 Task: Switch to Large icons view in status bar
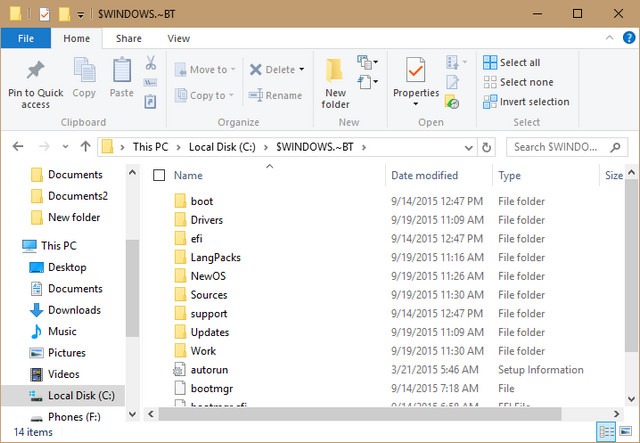pos(625,432)
